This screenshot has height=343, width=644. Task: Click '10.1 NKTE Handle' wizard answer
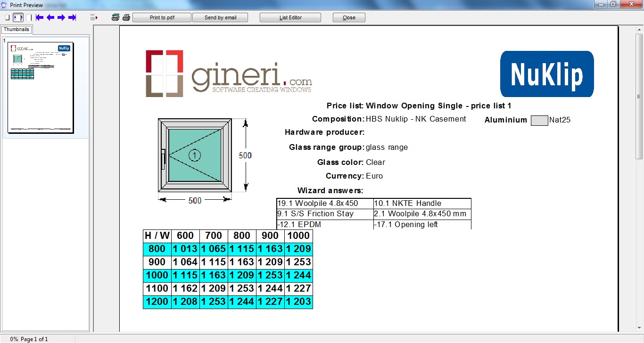click(x=407, y=204)
